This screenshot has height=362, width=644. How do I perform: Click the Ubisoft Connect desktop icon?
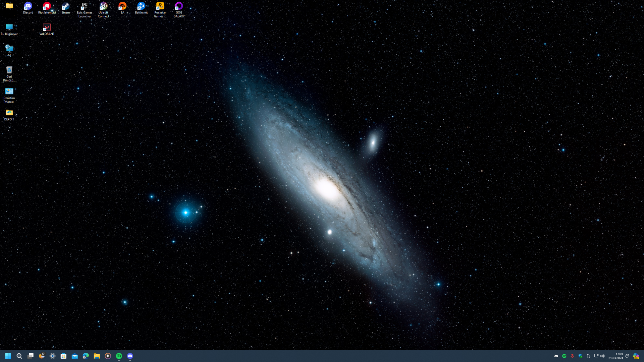(x=103, y=7)
